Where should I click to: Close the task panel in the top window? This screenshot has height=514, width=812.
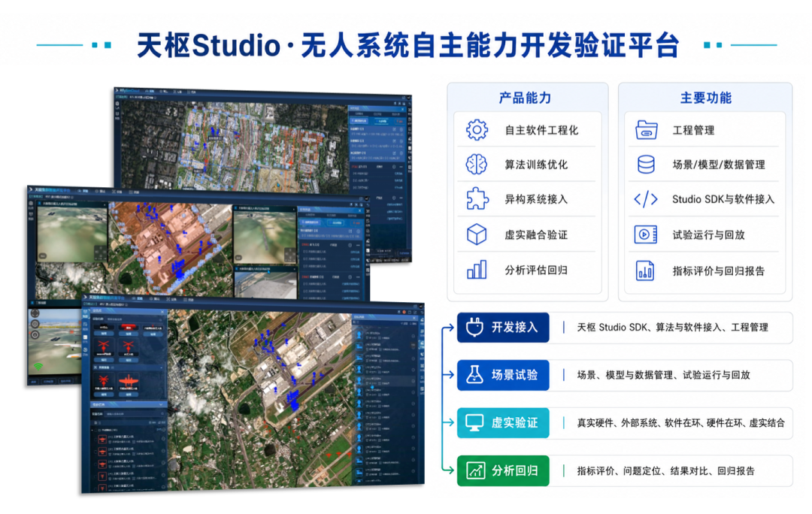click(401, 109)
